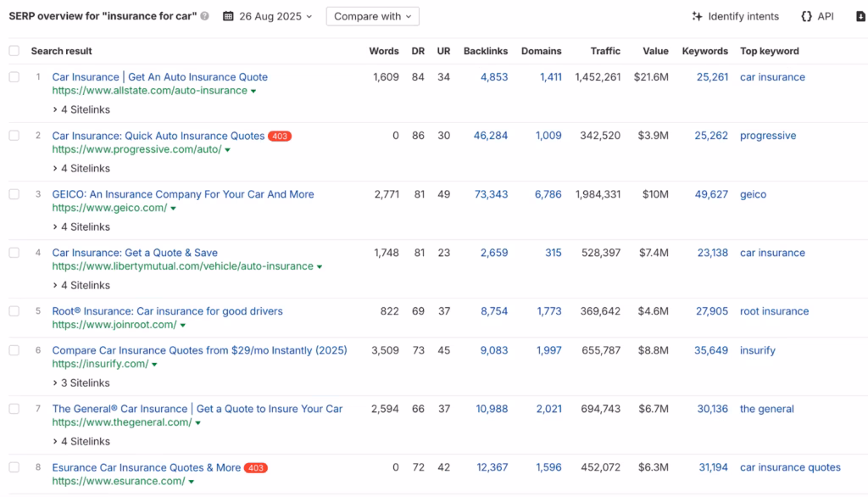Open the Car Insurance: Get a Quote & Save link
This screenshot has width=868, height=497.
tap(135, 253)
